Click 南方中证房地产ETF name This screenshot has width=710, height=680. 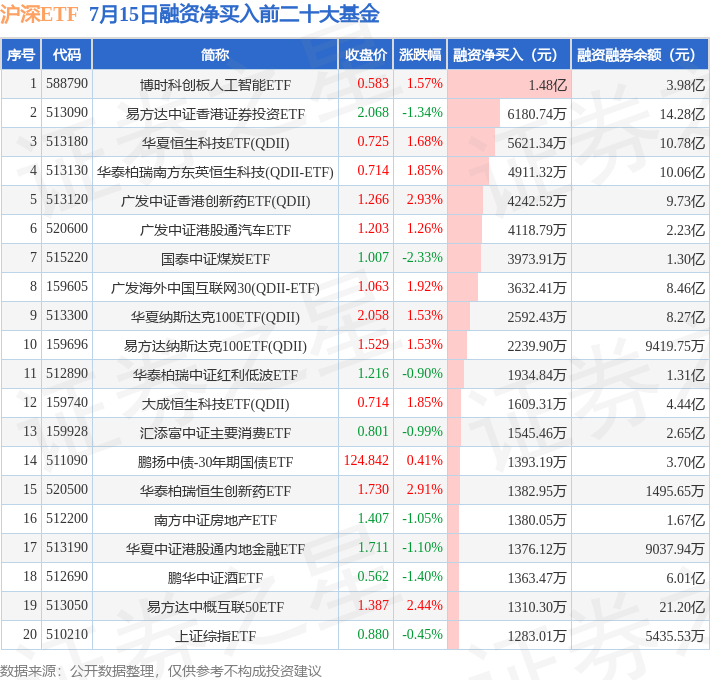click(215, 519)
